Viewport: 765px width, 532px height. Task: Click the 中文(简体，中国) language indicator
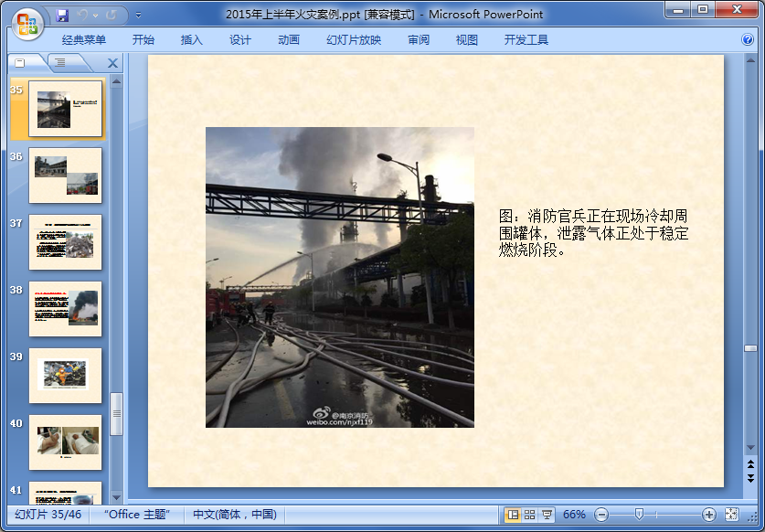pos(235,514)
